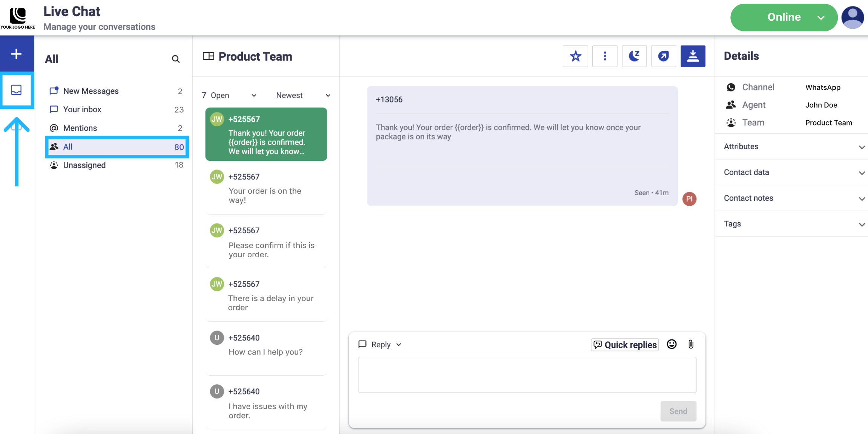Click the reply message text field
868x434 pixels.
click(527, 375)
